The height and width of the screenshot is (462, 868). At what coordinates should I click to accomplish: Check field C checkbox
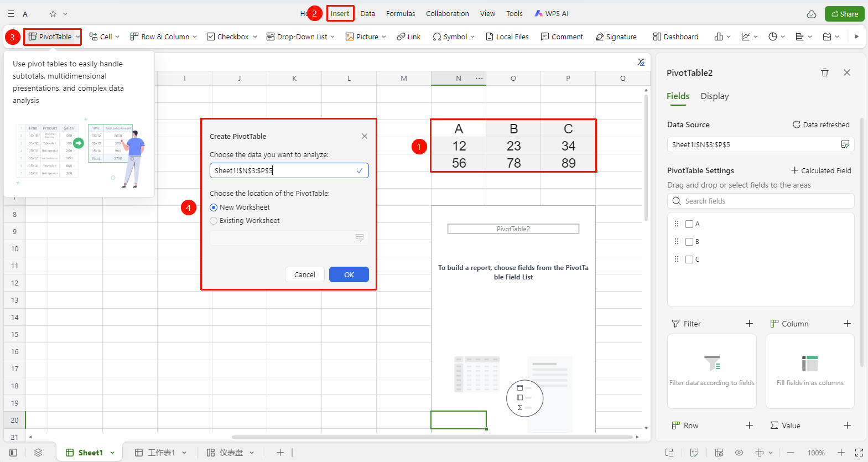coord(689,259)
